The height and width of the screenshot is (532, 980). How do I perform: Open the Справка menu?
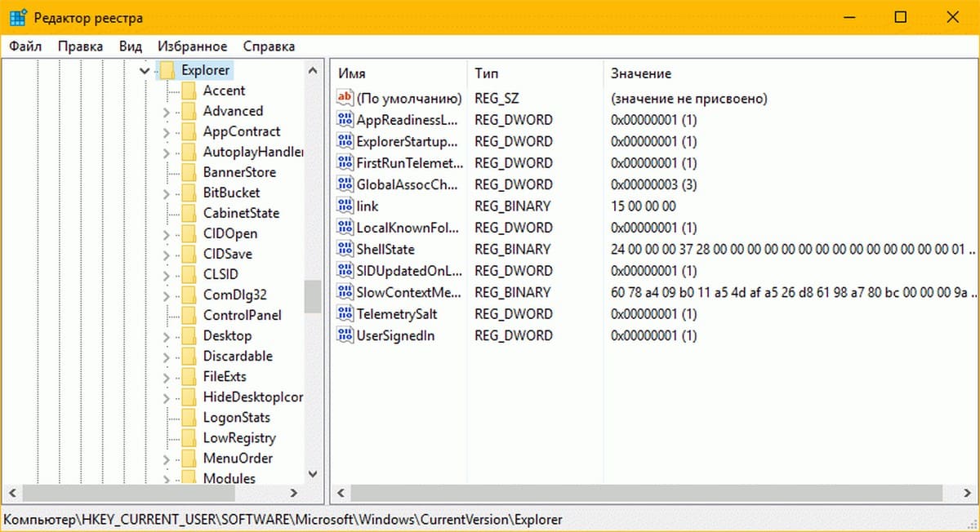coord(269,47)
